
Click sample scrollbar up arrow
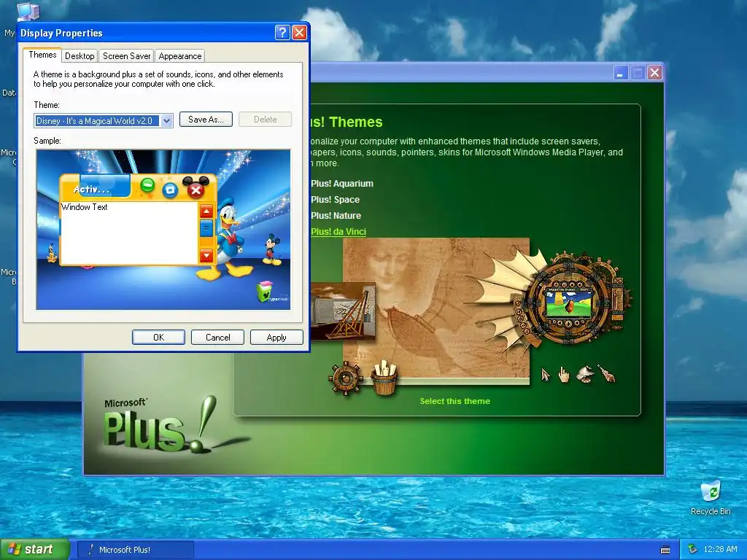tap(206, 211)
